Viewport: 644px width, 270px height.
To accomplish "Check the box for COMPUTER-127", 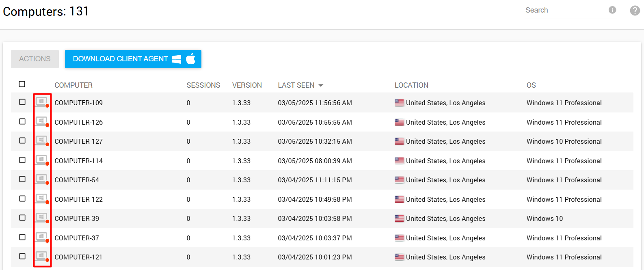I will coord(22,140).
